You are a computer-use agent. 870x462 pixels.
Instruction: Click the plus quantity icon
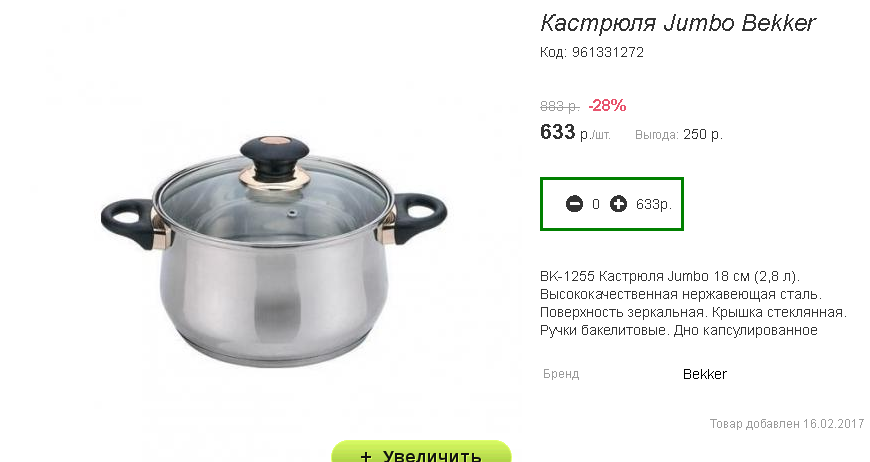point(618,204)
